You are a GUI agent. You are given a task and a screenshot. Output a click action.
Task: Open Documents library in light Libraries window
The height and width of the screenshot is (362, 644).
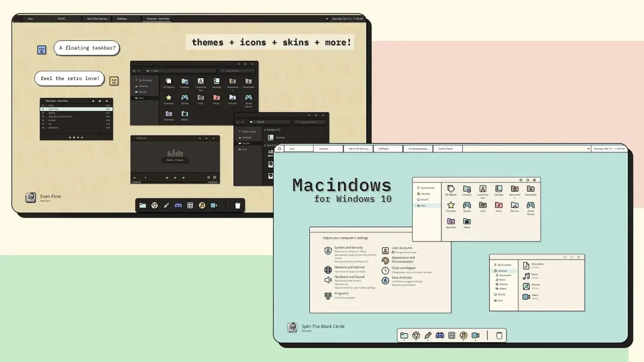pyautogui.click(x=533, y=265)
